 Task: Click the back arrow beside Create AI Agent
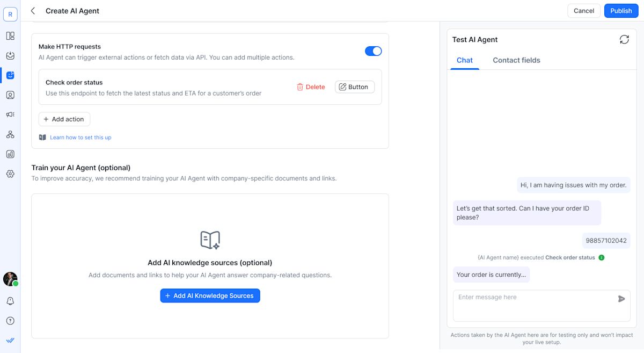[x=33, y=11]
